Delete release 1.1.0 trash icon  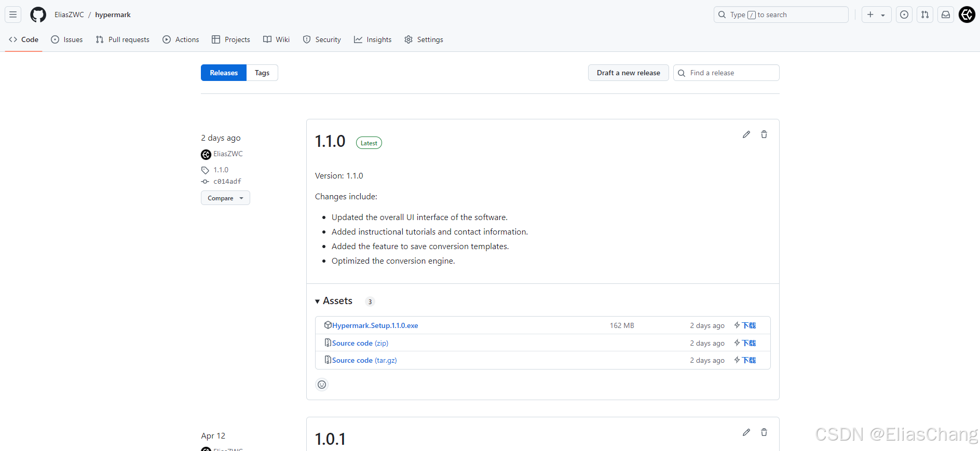764,134
